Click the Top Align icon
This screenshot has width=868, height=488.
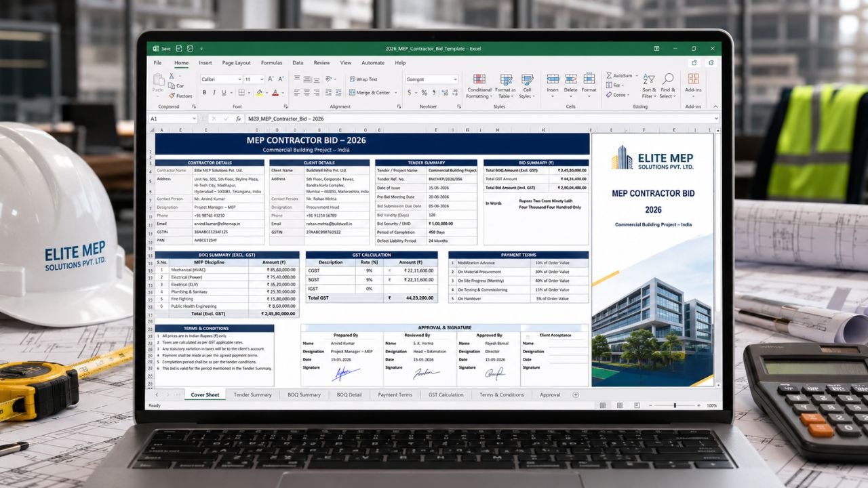click(296, 78)
